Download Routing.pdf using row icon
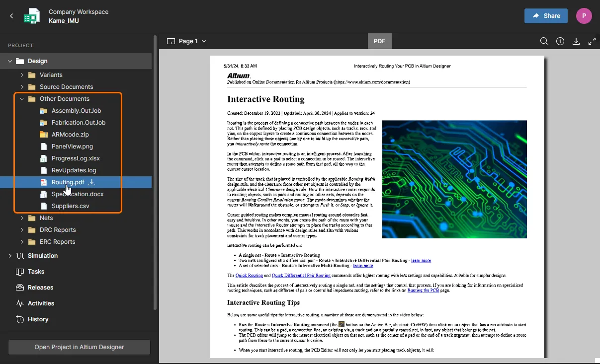 tap(91, 182)
